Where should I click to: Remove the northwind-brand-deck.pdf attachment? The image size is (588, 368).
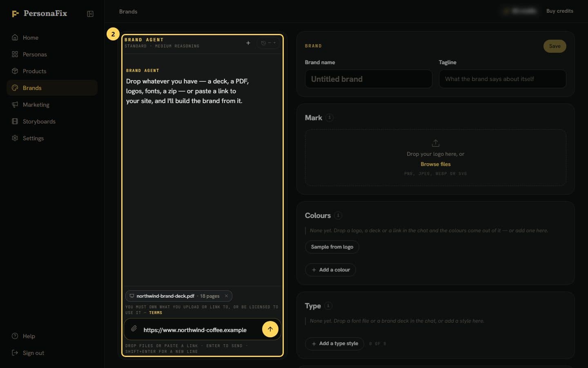pyautogui.click(x=226, y=296)
